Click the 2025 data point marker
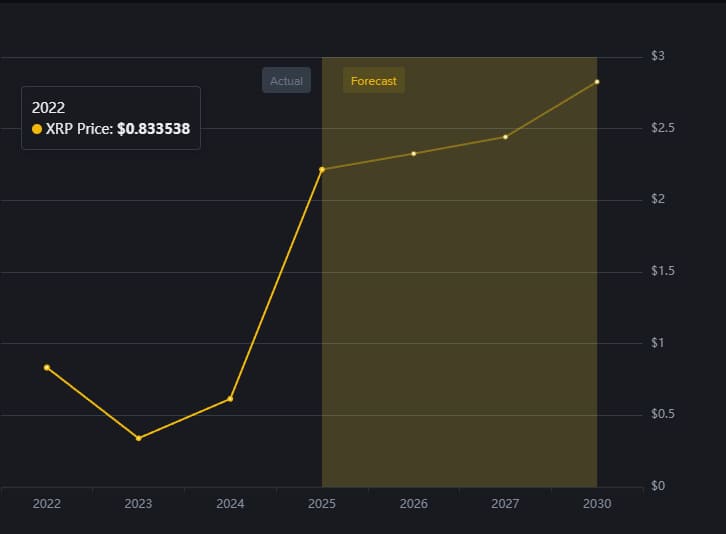 tap(322, 170)
